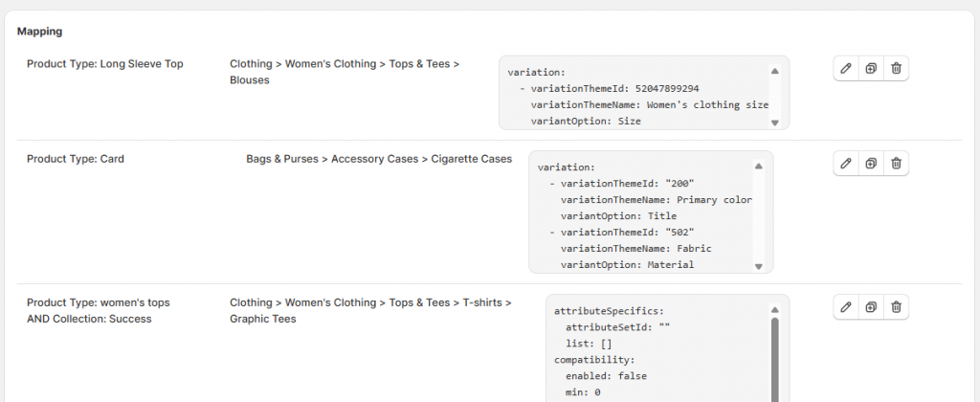Click scroll-up arrow in Card variation box

pos(758,167)
